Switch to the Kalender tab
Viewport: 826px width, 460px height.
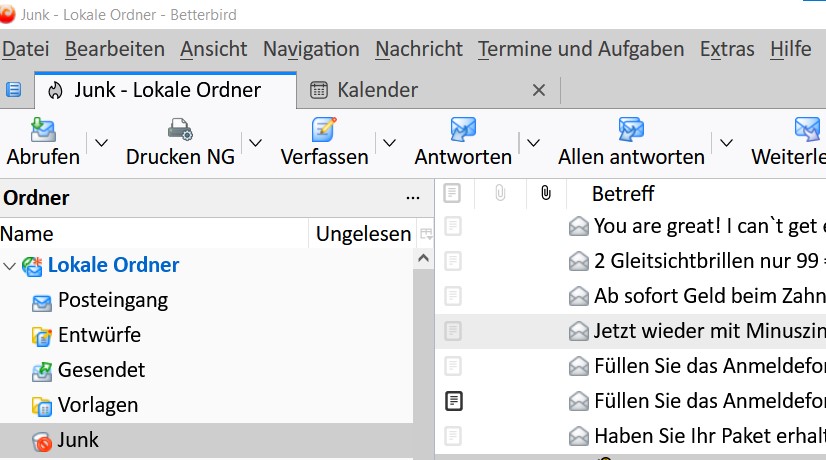(x=377, y=90)
